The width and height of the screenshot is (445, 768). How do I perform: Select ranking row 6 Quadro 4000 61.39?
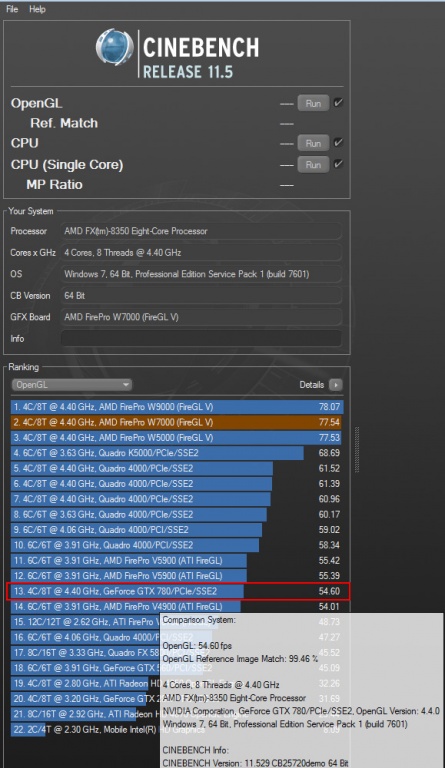(x=176, y=483)
